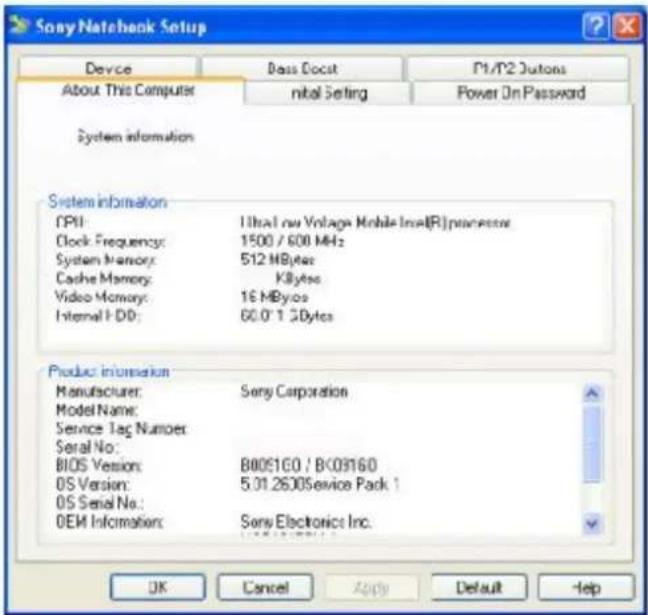Click the OK button
Screen dimensions: 648x615
[158, 587]
